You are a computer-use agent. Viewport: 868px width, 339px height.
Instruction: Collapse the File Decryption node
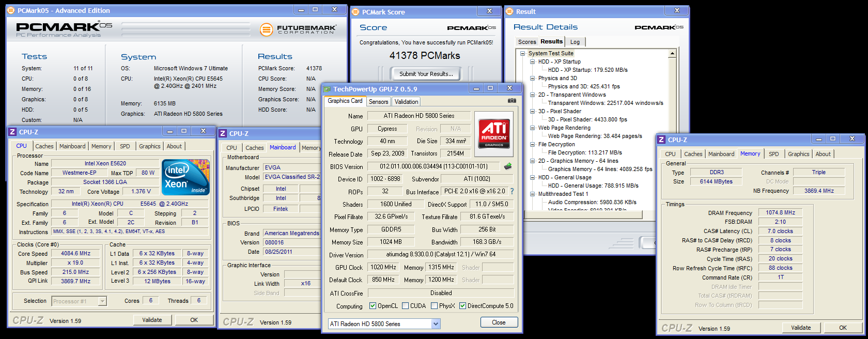point(532,144)
